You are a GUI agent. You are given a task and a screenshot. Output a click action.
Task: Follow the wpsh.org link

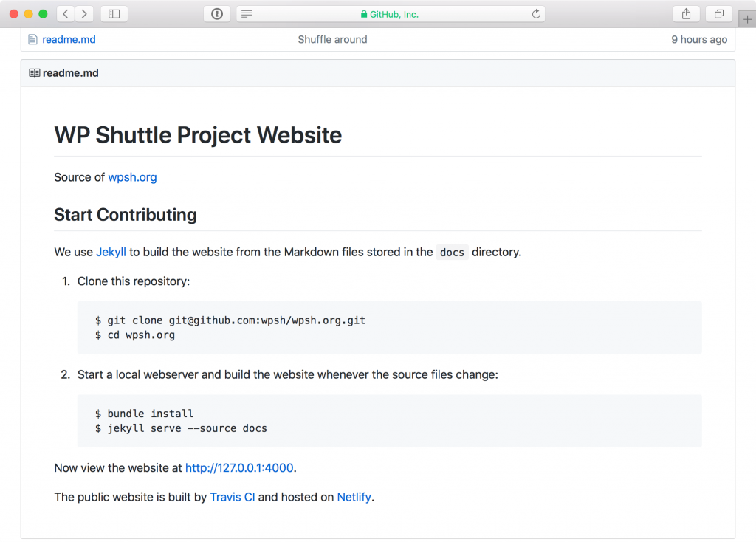tap(132, 177)
